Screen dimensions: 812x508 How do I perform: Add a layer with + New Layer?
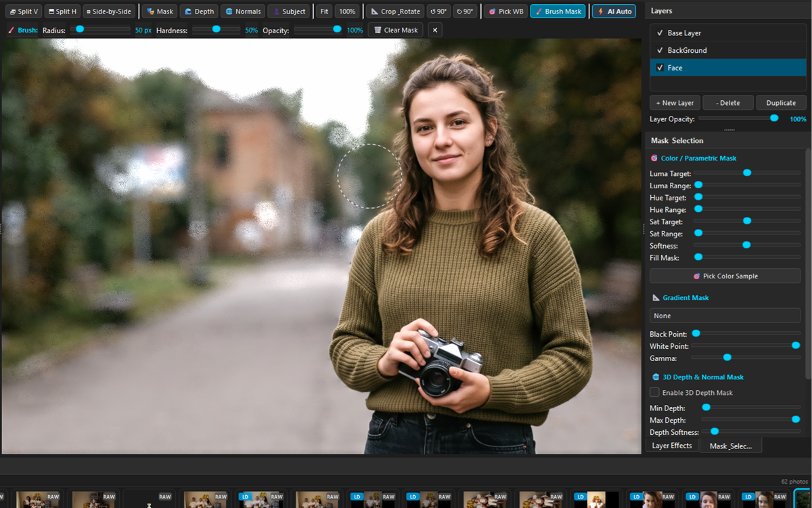675,103
